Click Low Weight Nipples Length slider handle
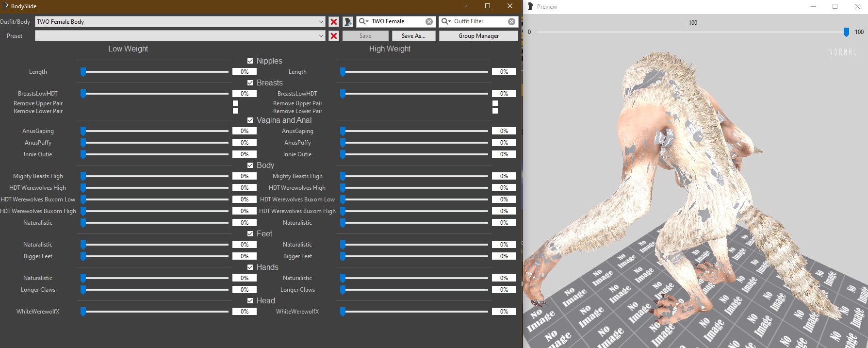This screenshot has width=868, height=348. 83,72
